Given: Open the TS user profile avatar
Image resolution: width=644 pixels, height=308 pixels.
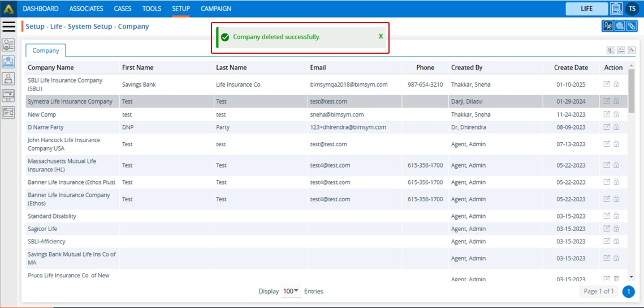Looking at the screenshot, I should tap(632, 8).
